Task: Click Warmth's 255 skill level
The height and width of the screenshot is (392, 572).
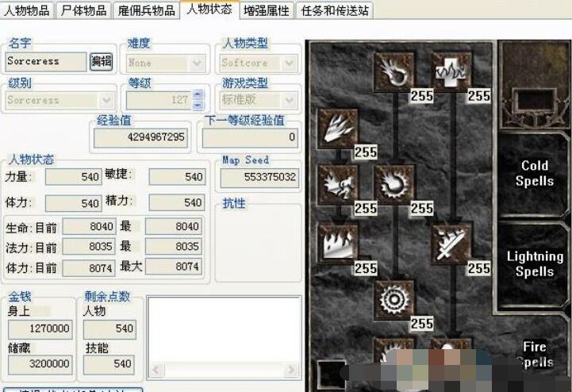Action: click(x=479, y=96)
